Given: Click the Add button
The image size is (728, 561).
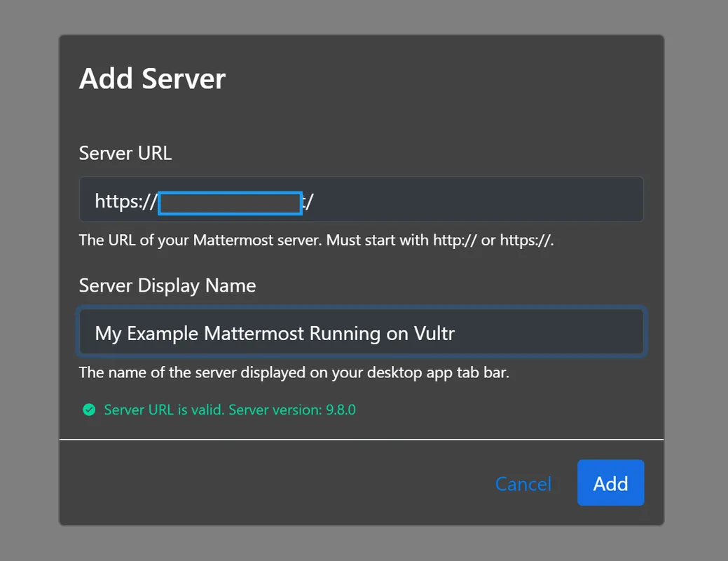Looking at the screenshot, I should pyautogui.click(x=610, y=482).
